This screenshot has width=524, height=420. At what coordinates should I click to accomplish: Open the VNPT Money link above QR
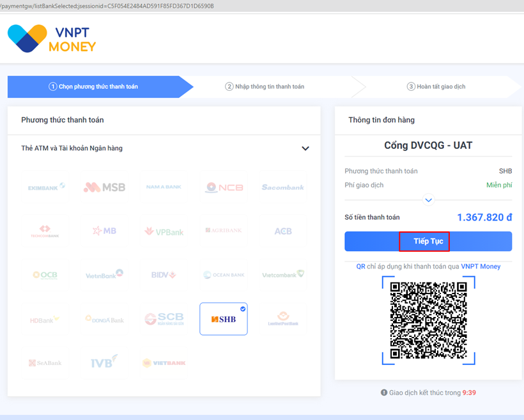[x=481, y=266]
